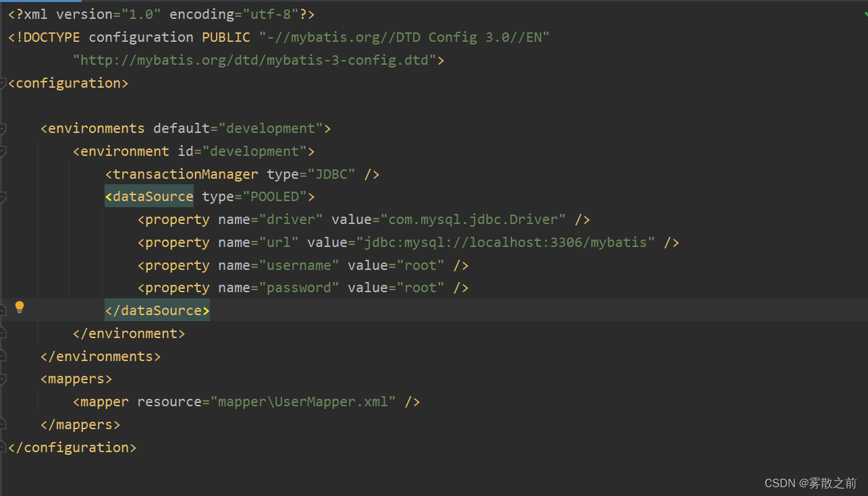
Task: Click the "-//mybatis.org//DTD Config 3.0//EN" string
Action: [x=404, y=37]
